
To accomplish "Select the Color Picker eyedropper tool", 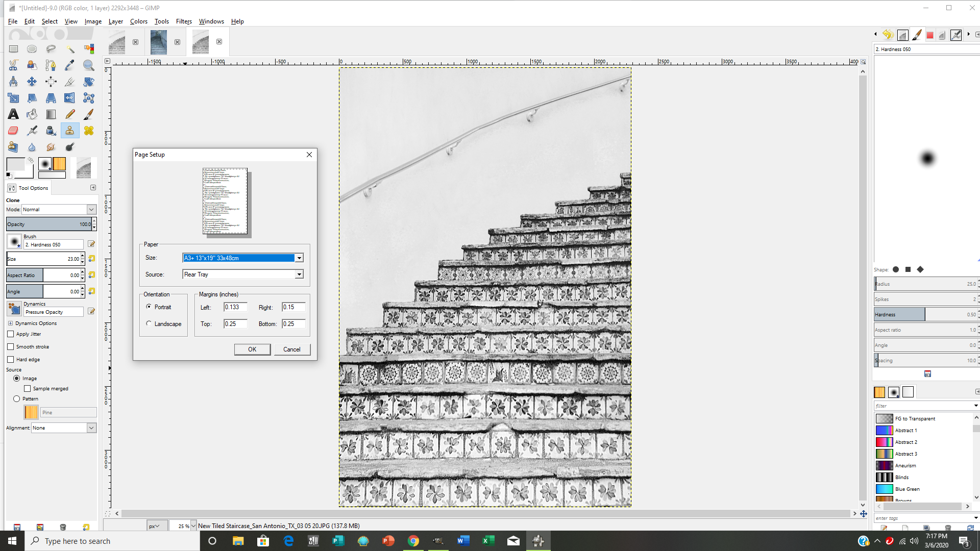I will pyautogui.click(x=70, y=65).
